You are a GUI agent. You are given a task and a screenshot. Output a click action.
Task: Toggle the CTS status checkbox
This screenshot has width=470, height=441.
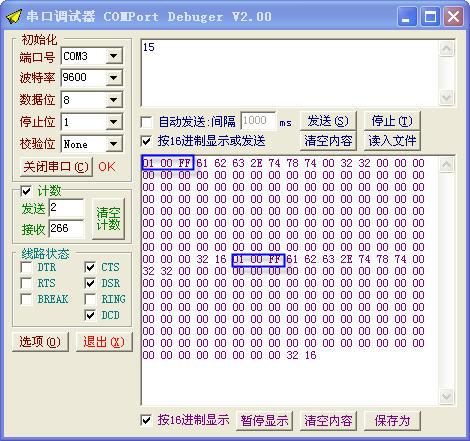coord(90,267)
